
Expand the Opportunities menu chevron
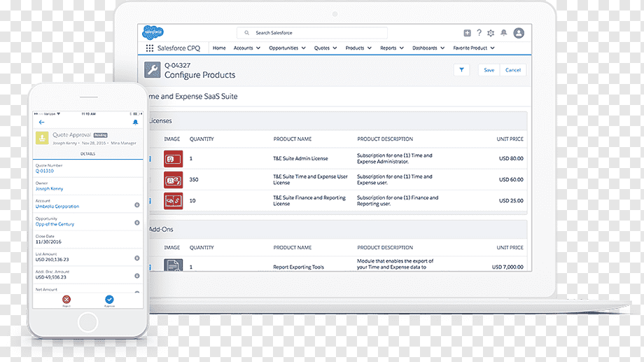(304, 48)
